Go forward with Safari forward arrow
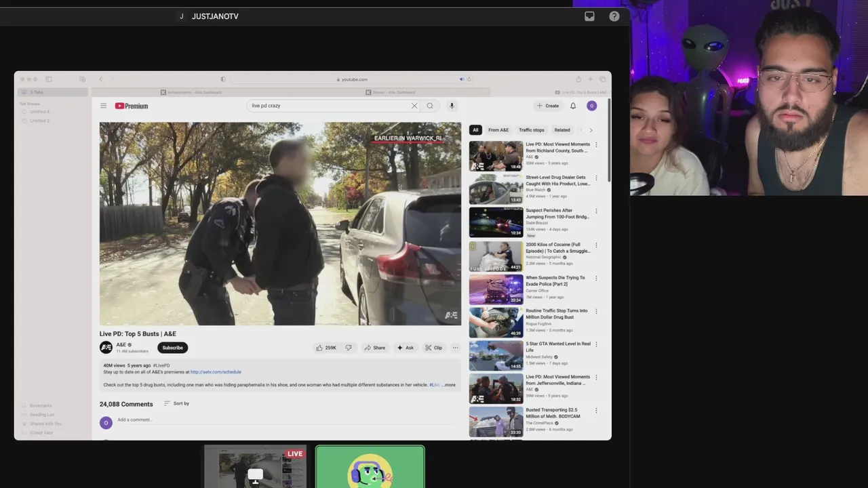 point(112,79)
